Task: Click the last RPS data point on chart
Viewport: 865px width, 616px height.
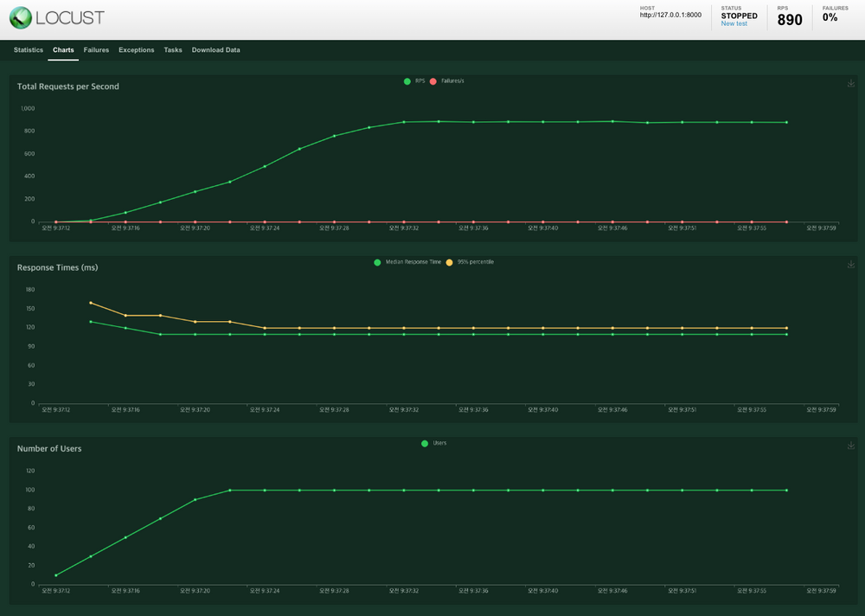Action: (786, 123)
